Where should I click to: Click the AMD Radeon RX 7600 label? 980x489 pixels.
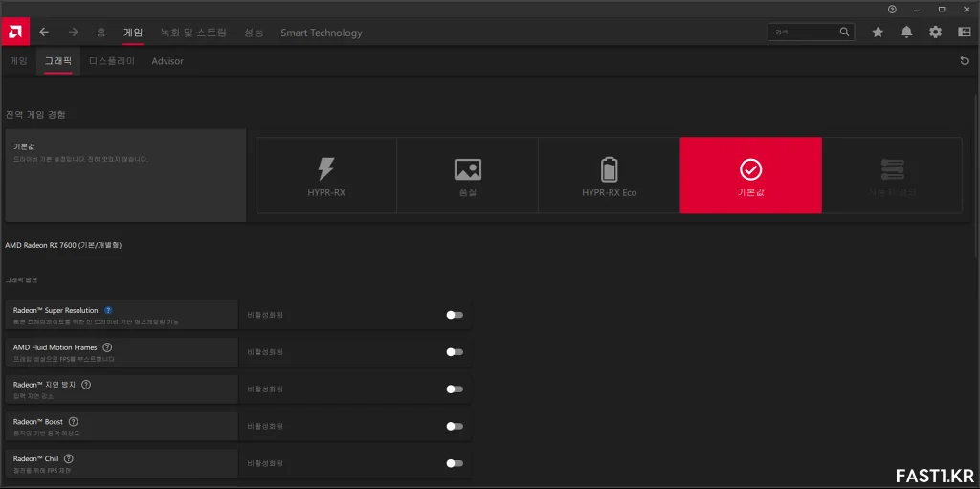click(x=63, y=245)
